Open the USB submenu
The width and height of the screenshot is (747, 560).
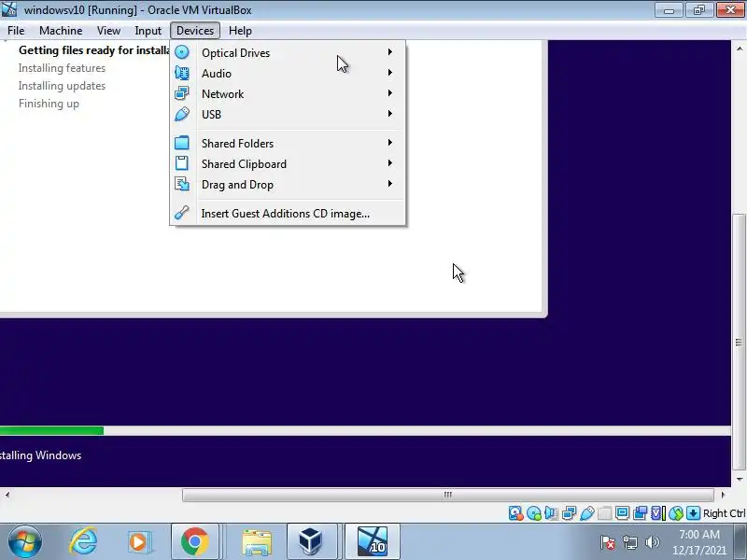pos(288,114)
